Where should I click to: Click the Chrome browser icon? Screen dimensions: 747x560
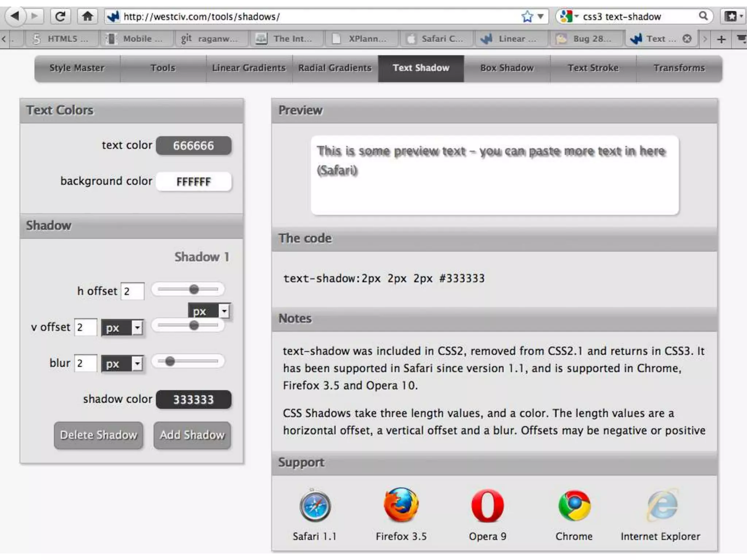[x=574, y=506]
